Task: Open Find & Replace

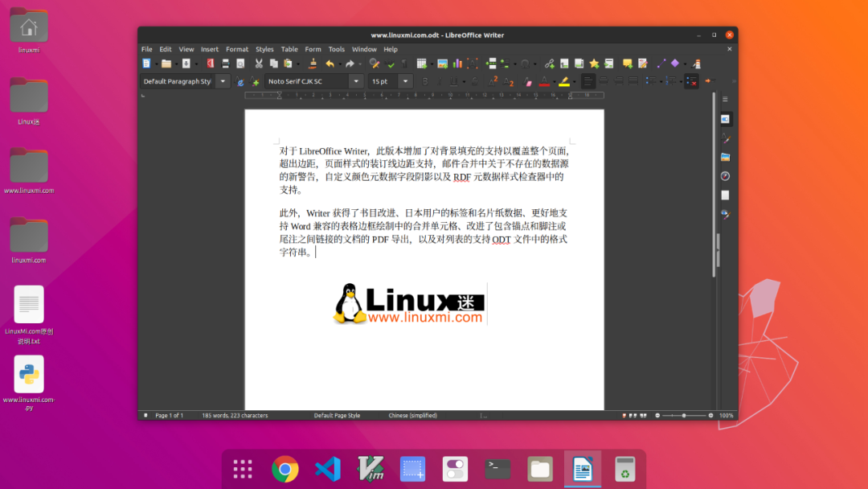Action: [x=375, y=64]
